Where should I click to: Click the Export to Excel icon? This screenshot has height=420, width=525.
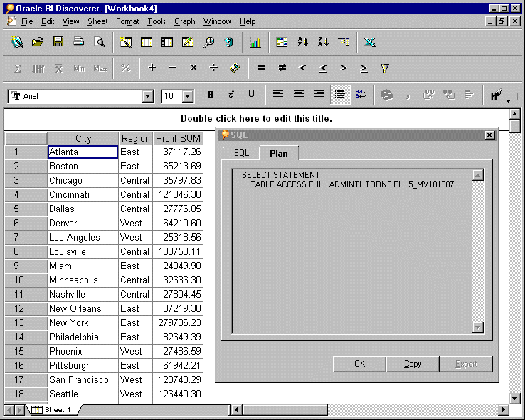tap(370, 42)
